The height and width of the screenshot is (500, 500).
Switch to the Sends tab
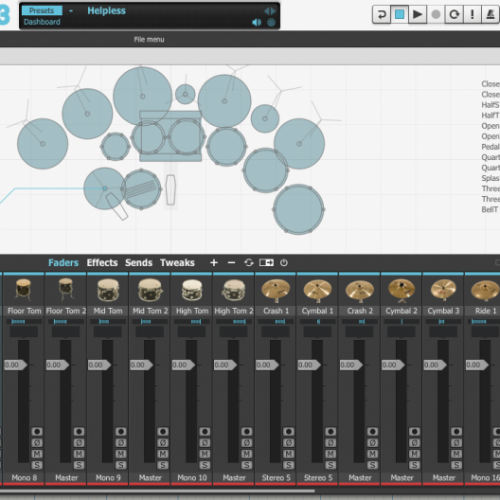point(139,263)
